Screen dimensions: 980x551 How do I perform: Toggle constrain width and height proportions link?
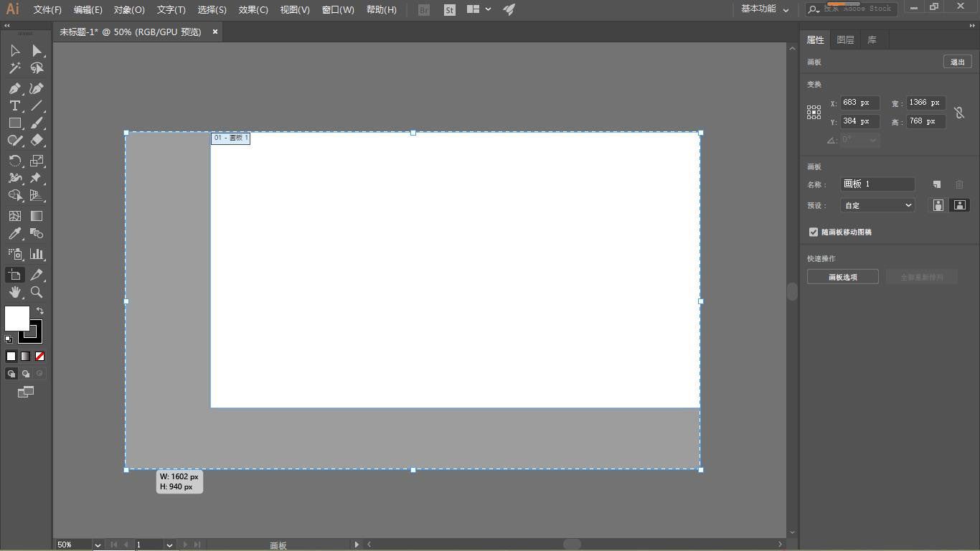pos(959,113)
